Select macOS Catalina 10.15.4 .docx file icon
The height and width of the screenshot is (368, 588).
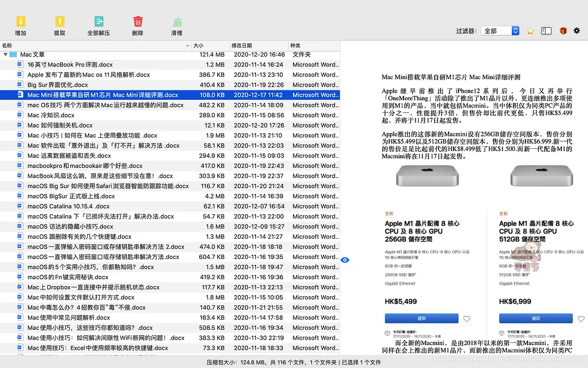coord(20,206)
